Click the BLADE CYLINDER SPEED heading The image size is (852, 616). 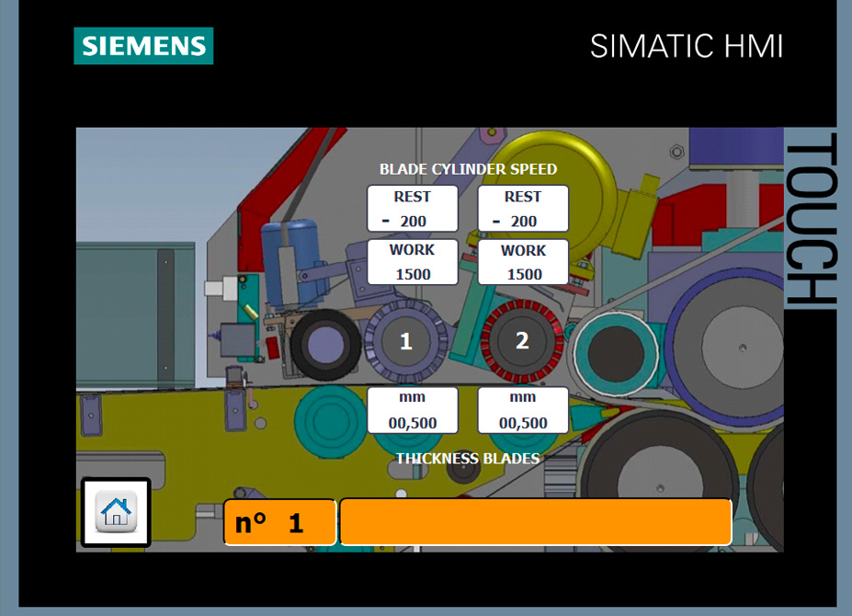pyautogui.click(x=468, y=169)
